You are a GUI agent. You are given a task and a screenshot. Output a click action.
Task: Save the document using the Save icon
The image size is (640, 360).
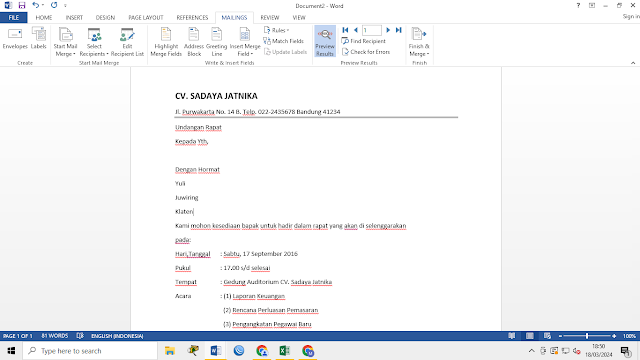22,5
